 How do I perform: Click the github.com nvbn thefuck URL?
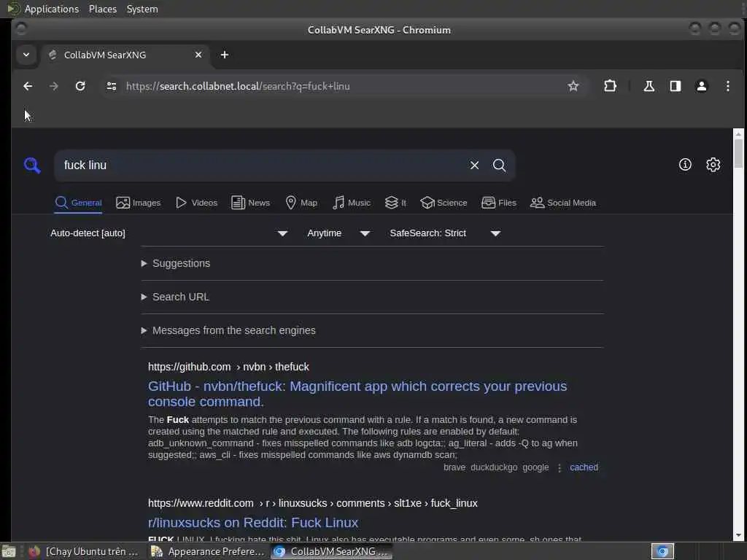228,367
